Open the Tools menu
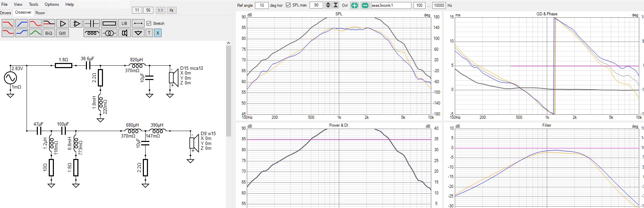This screenshot has width=644, height=208. point(33,4)
